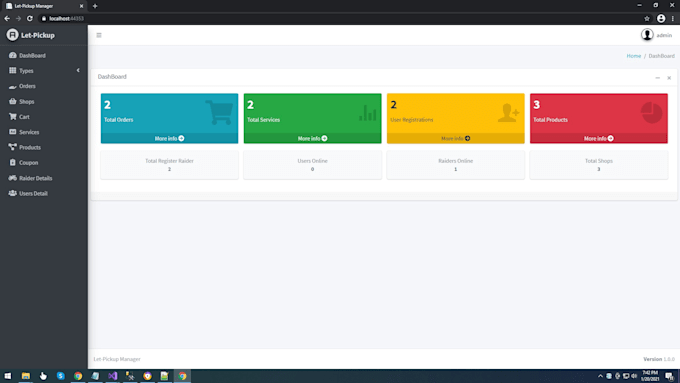Open the Windows notification center
The image size is (680, 383).
coord(670,376)
